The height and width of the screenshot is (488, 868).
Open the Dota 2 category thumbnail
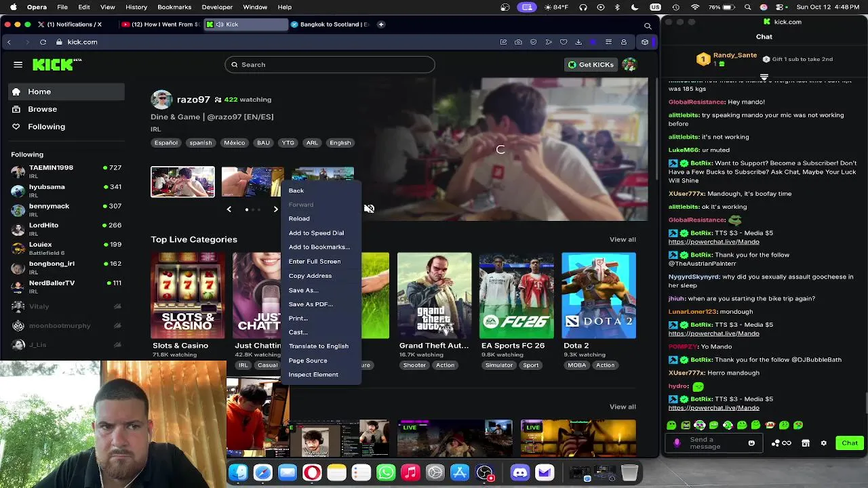(x=599, y=296)
